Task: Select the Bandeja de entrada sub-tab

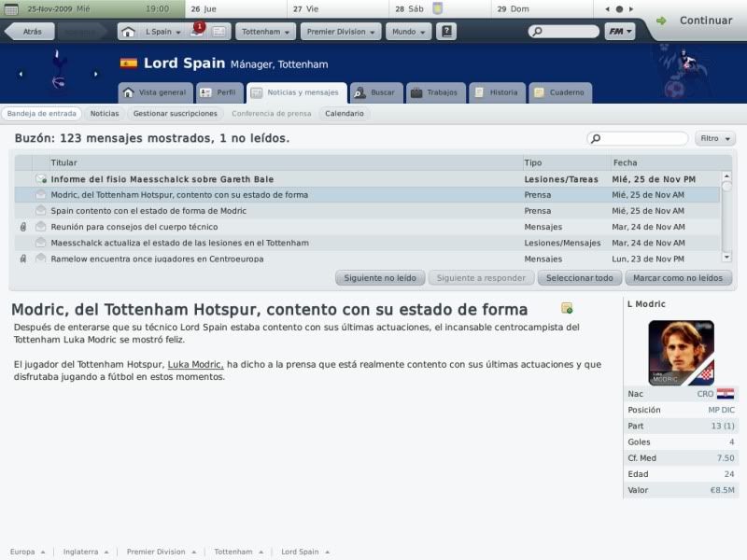Action: (41, 113)
